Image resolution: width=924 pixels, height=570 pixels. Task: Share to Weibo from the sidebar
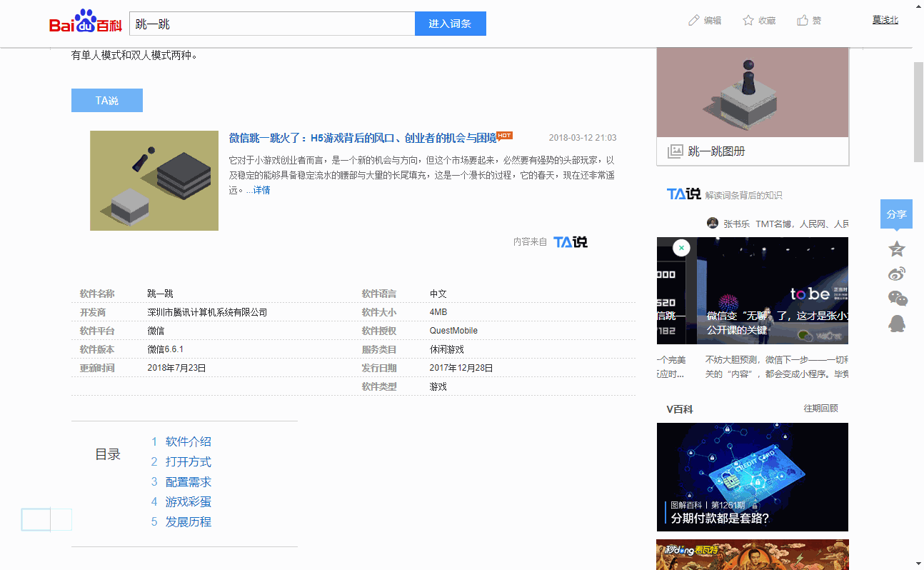(897, 272)
